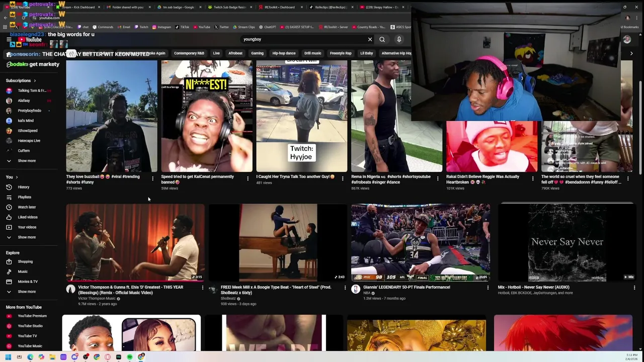
Task: Click ChatGPT bookmark in bookmarks bar
Action: click(268, 27)
